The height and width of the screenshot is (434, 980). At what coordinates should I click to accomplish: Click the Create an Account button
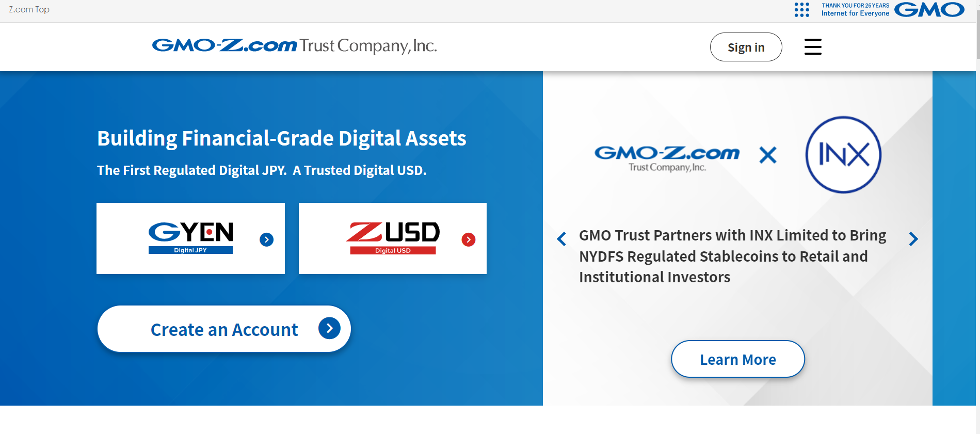pos(224,329)
